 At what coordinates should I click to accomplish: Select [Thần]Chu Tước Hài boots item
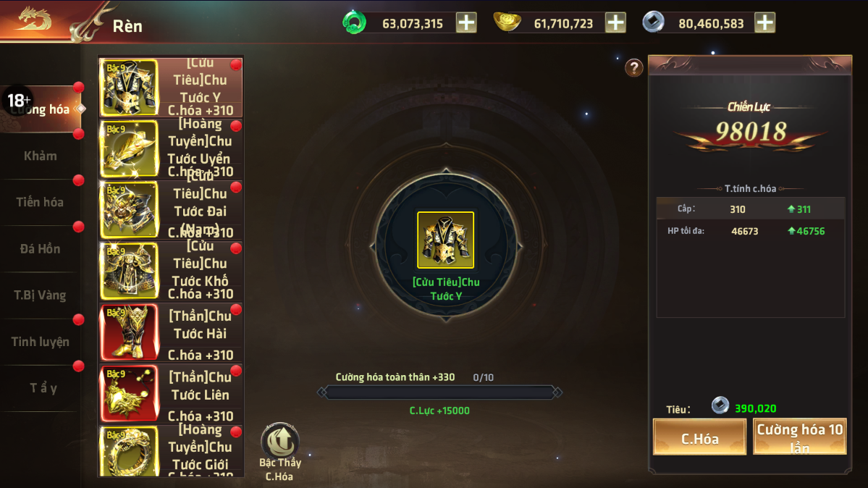point(171,333)
